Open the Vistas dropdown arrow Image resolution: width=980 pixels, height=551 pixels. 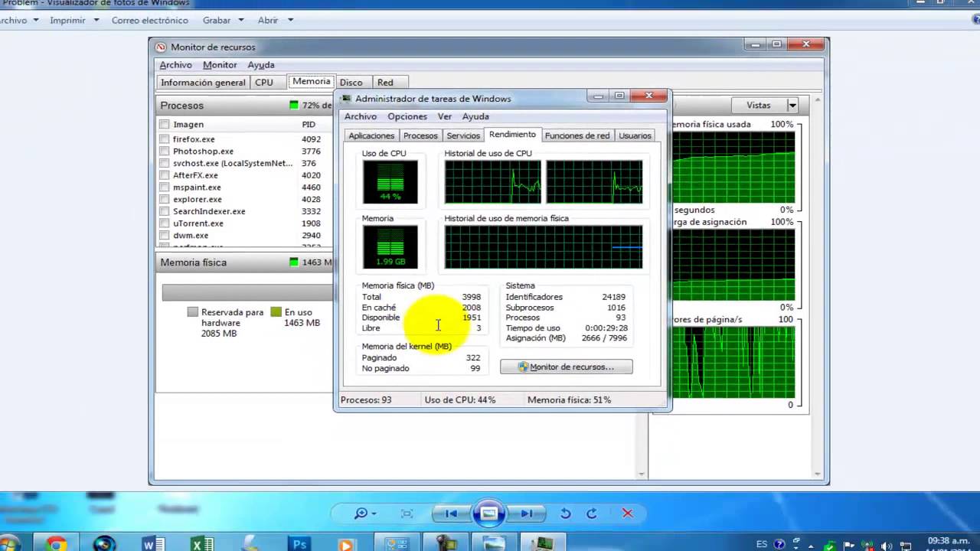(x=792, y=106)
